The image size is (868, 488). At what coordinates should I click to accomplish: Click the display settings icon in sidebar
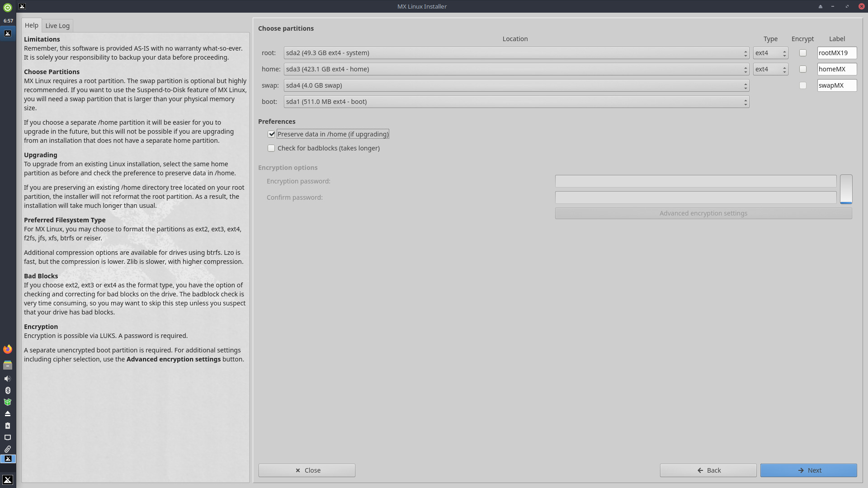tap(7, 437)
